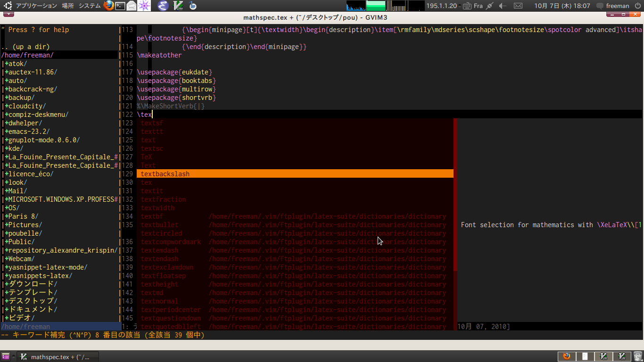Click 'Press ? for help' header line

35,30
